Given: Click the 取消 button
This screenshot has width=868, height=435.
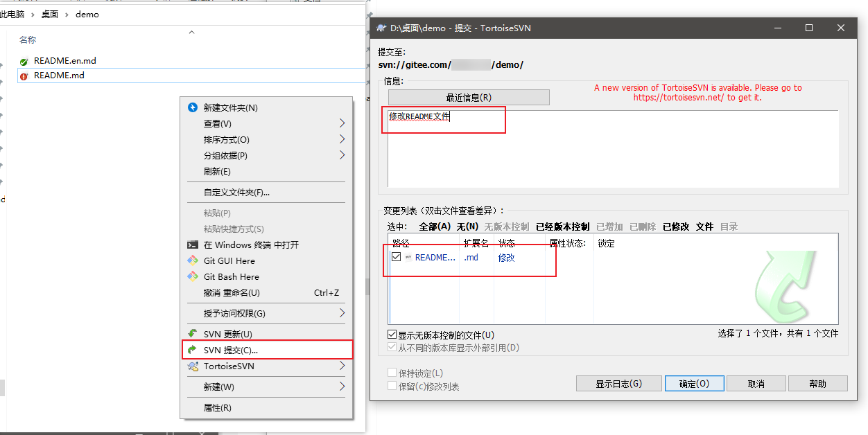Looking at the screenshot, I should 756,384.
